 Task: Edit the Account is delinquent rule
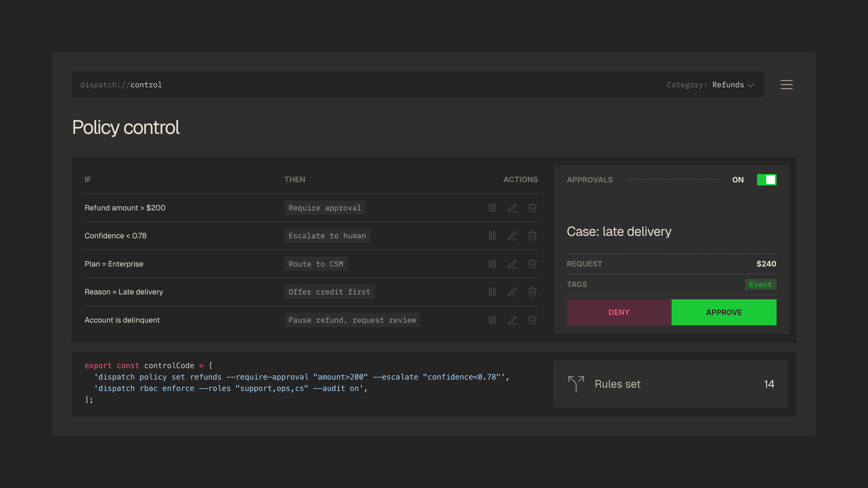tap(512, 320)
